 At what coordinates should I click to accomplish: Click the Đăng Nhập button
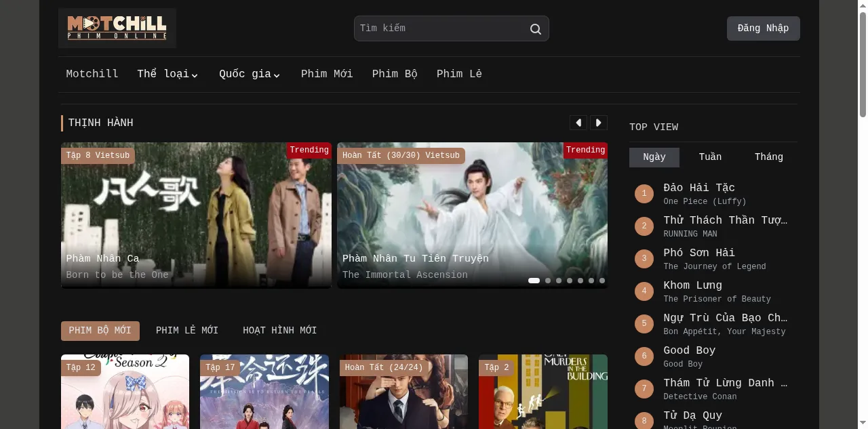coord(764,28)
